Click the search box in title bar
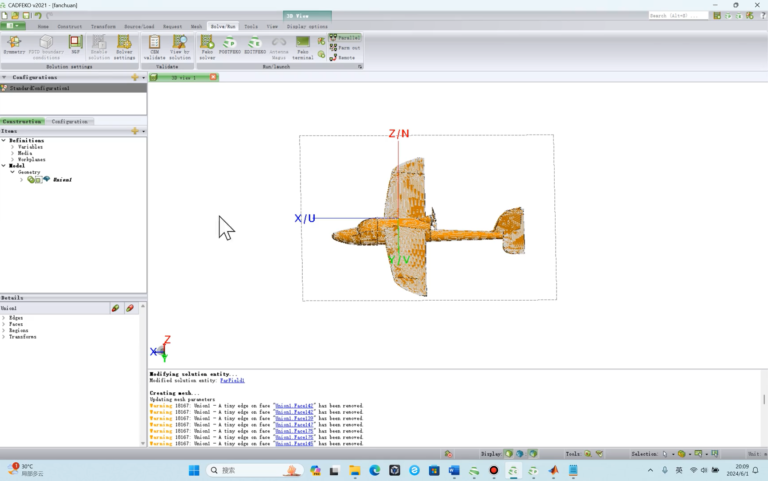768x481 pixels. pos(678,16)
